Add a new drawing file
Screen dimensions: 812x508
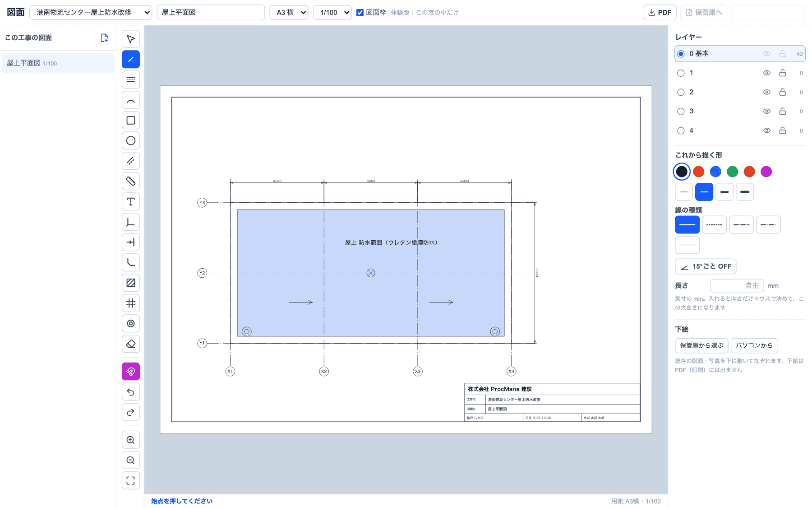tap(104, 38)
